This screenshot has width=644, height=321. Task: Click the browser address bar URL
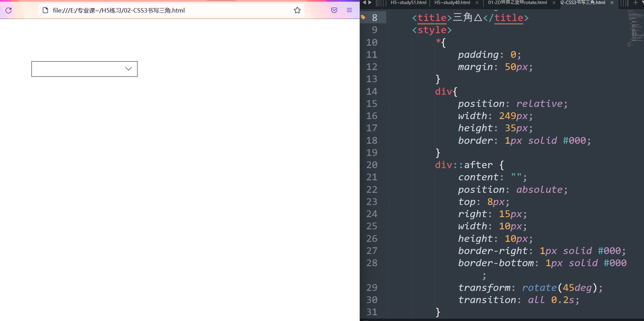tap(119, 10)
